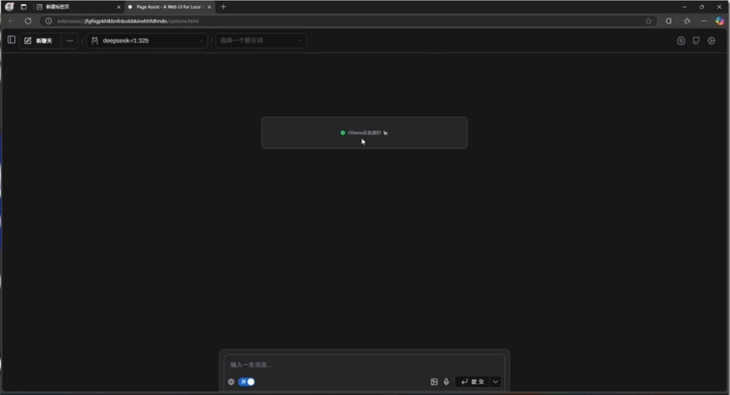Screen dimensions: 730x395
Task: Open a new browser tab with plus
Action: [223, 7]
